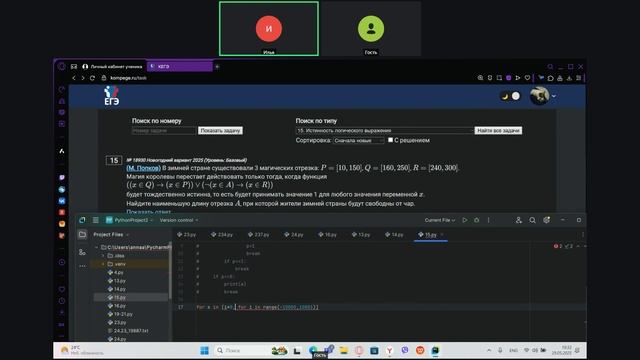This screenshot has height=360, width=640.
Task: Click 'Показать задачу' button
Action: pos(220,131)
